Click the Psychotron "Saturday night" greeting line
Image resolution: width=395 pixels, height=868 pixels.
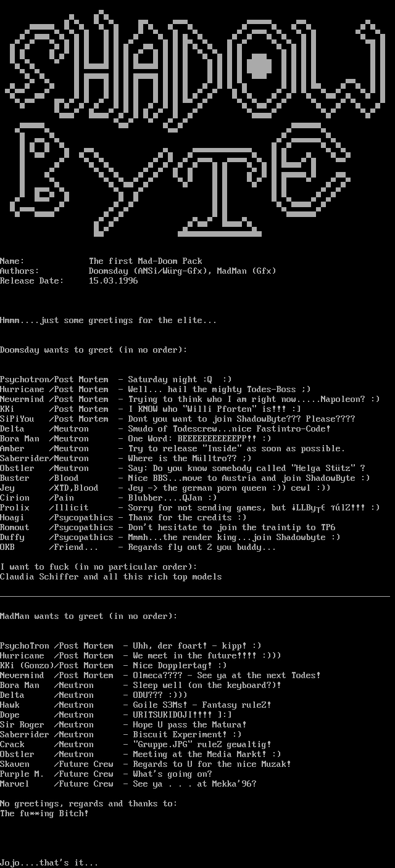click(x=116, y=380)
